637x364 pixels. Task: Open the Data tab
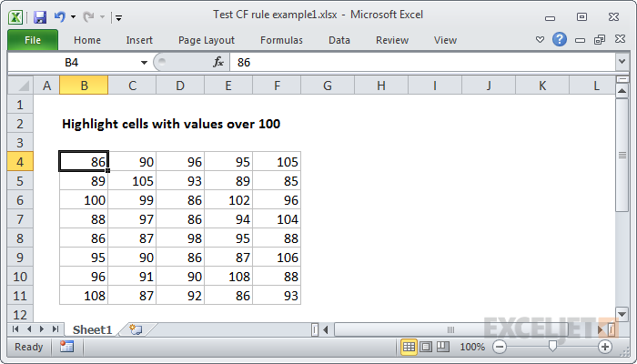coord(339,40)
